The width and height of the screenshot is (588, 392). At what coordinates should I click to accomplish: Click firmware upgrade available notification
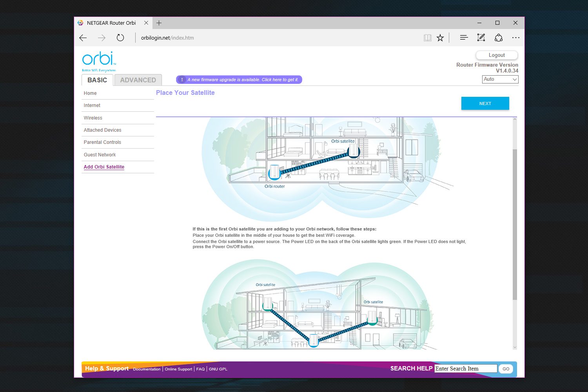239,80
